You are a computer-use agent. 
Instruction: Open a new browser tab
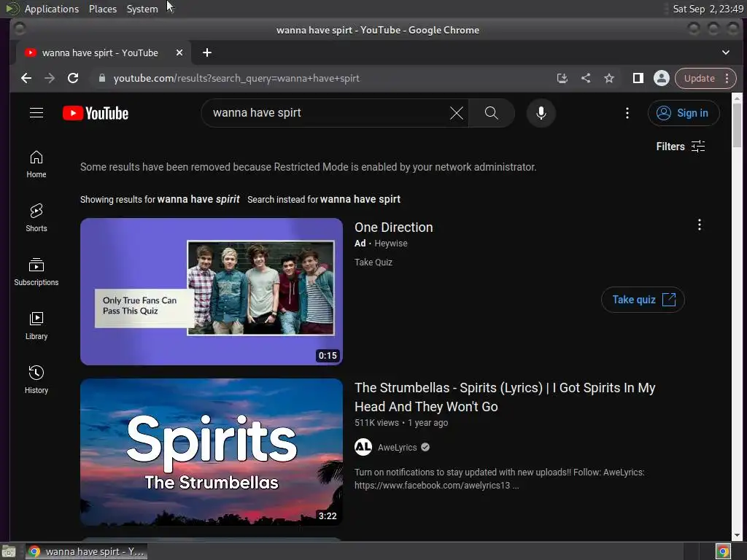pyautogui.click(x=206, y=52)
